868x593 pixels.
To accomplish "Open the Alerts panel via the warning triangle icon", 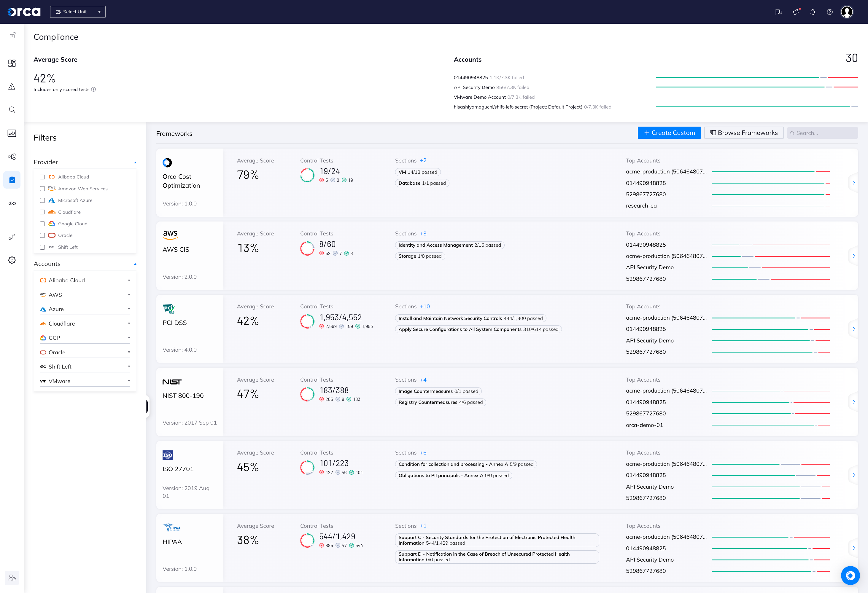I will point(12,87).
